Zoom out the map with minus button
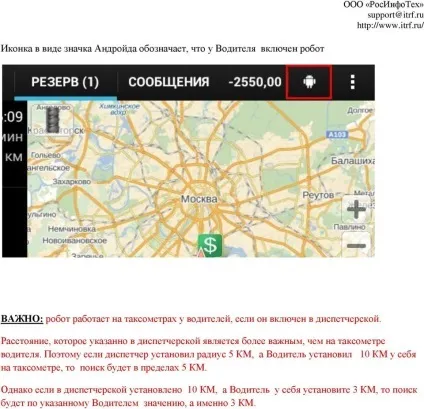The width and height of the screenshot is (424, 409). [356, 245]
